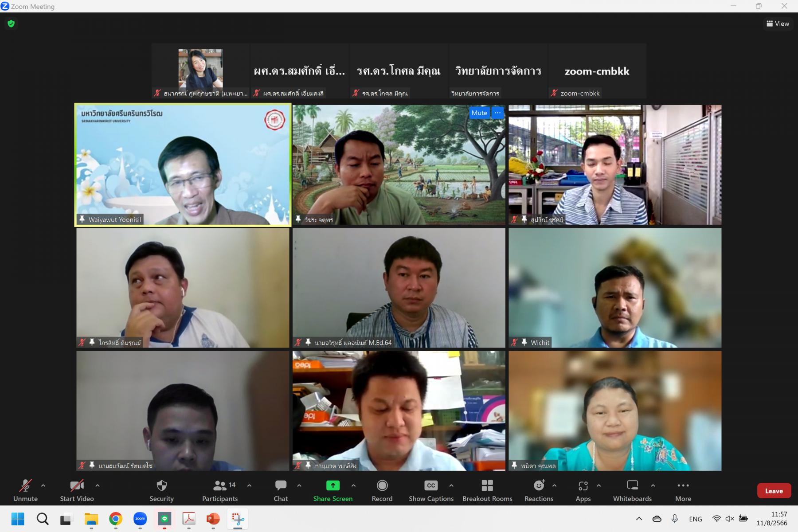Image resolution: width=798 pixels, height=532 pixels.
Task: Open the Reactions smiley menu
Action: (539, 491)
